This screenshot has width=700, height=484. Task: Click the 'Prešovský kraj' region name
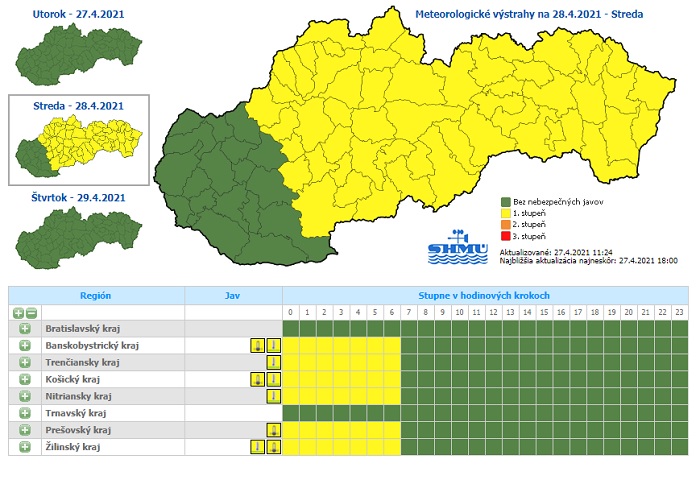pyautogui.click(x=78, y=430)
